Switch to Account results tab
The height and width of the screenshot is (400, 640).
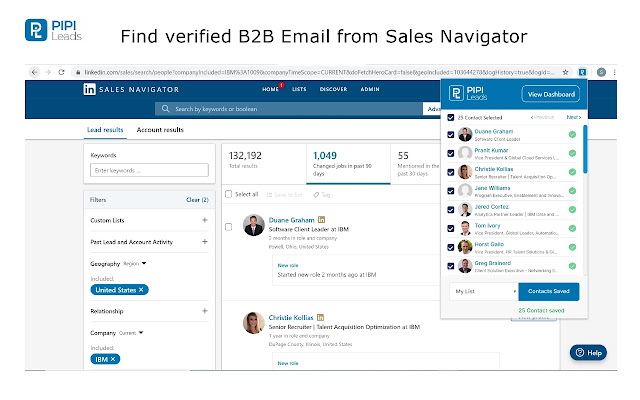(x=160, y=130)
